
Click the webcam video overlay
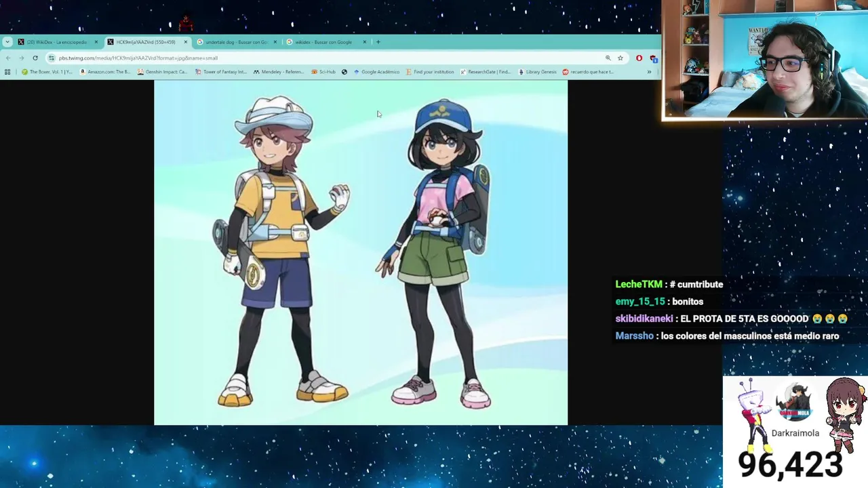point(765,60)
